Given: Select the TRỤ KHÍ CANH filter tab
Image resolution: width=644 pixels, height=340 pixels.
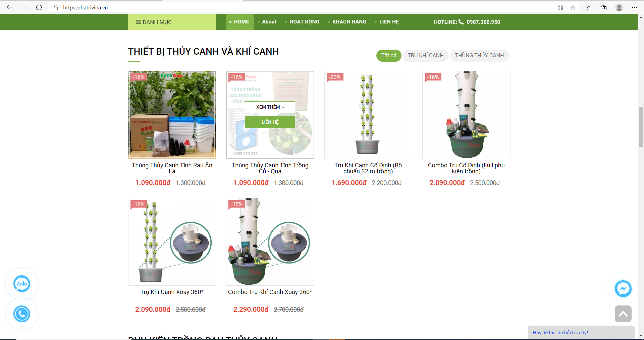Looking at the screenshot, I should click(x=426, y=55).
